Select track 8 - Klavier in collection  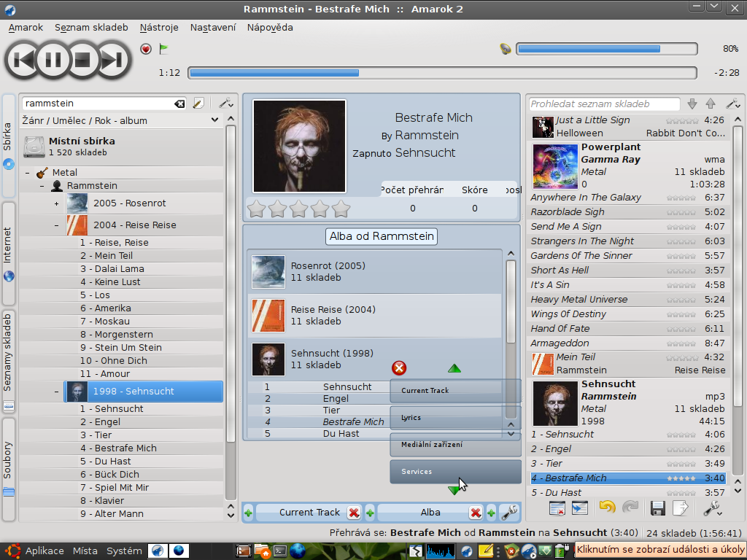[x=102, y=500]
